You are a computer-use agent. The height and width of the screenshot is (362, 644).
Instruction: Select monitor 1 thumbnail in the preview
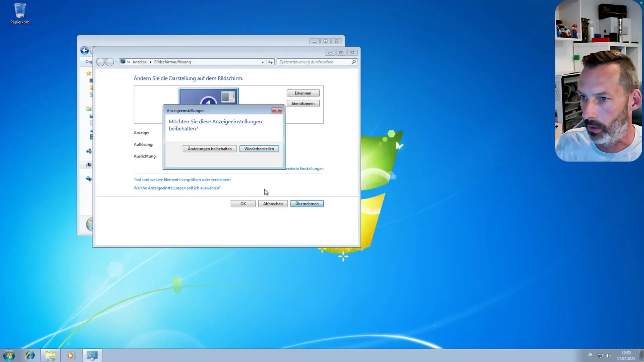tap(208, 97)
